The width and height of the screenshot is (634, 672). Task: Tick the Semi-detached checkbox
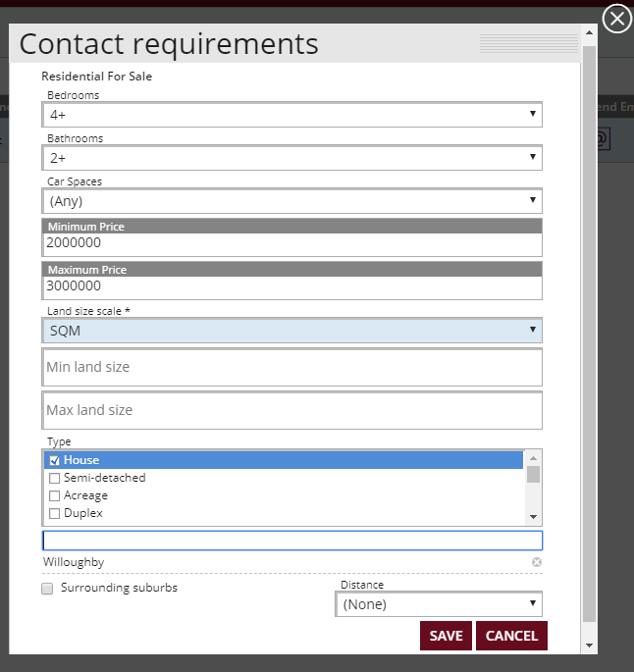(x=55, y=478)
